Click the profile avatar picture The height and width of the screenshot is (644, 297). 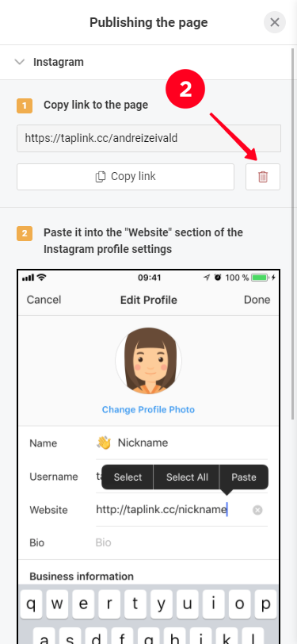(149, 361)
